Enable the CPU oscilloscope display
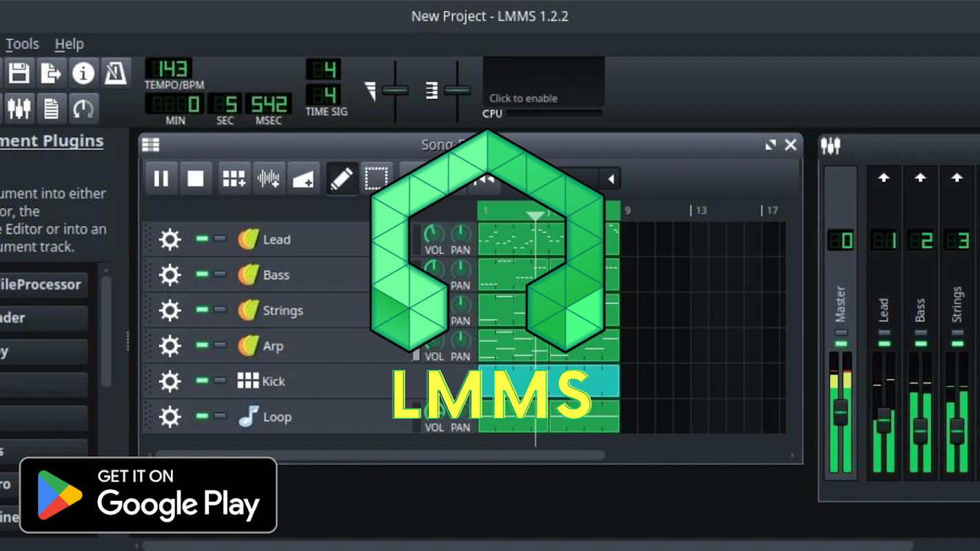This screenshot has height=551, width=980. [544, 82]
